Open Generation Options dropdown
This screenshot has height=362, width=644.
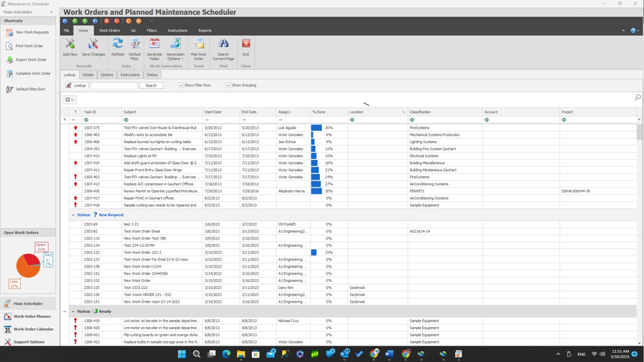pyautogui.click(x=175, y=49)
